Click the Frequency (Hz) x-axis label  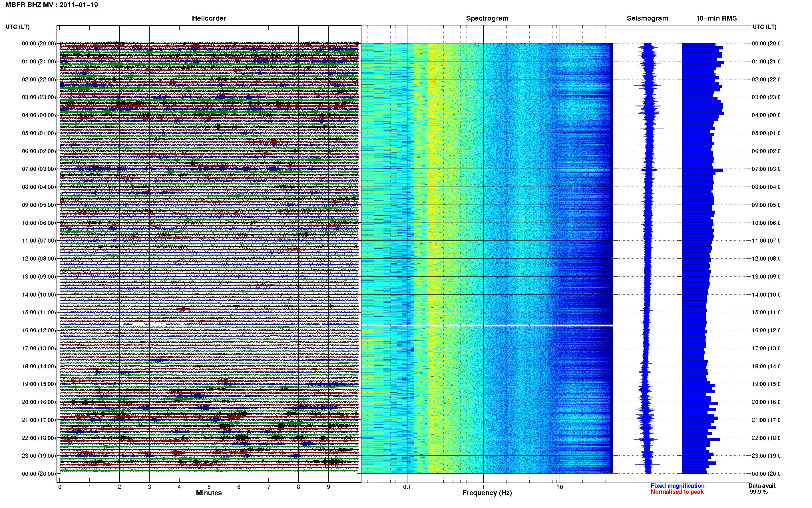[x=487, y=493]
